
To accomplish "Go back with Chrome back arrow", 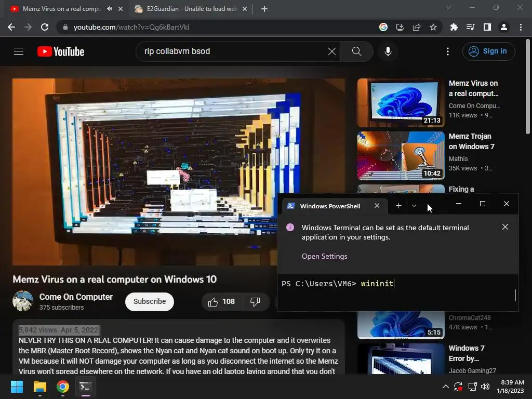I will coord(11,27).
